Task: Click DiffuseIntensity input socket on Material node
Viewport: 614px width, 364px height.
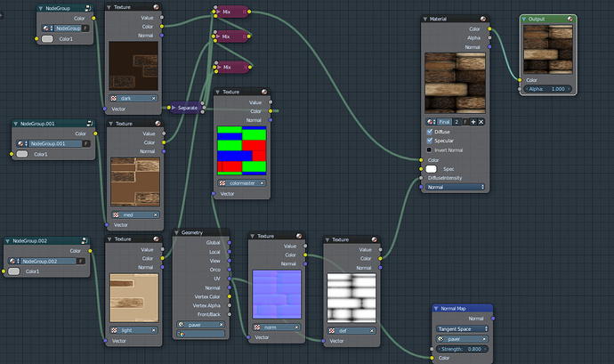Action: [421, 178]
